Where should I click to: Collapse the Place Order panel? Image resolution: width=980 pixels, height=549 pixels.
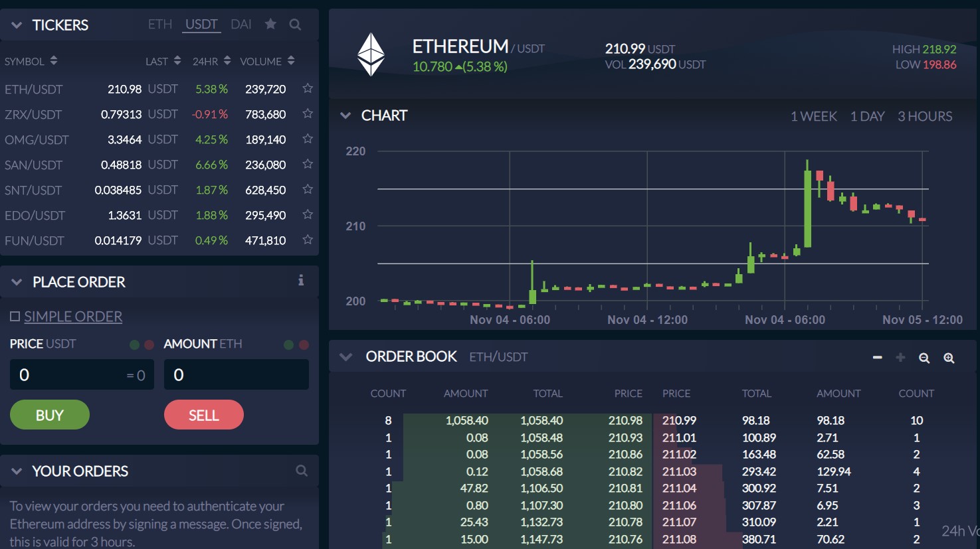tap(17, 282)
